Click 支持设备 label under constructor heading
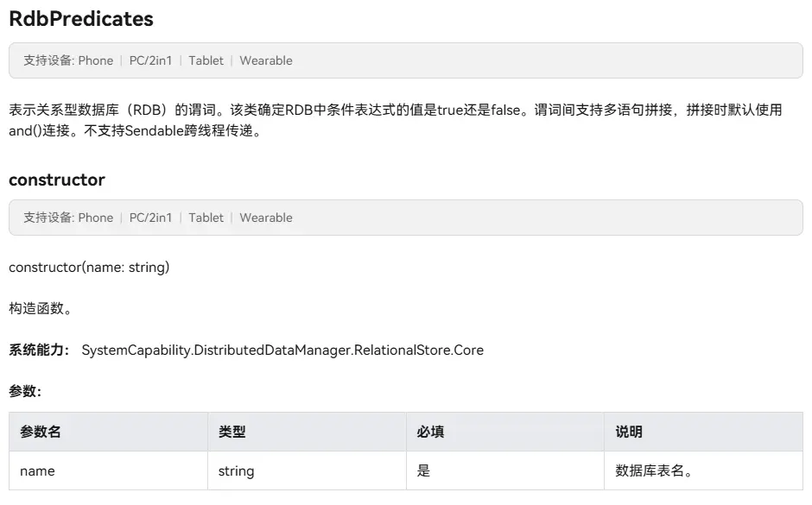This screenshot has height=505, width=812. click(48, 218)
